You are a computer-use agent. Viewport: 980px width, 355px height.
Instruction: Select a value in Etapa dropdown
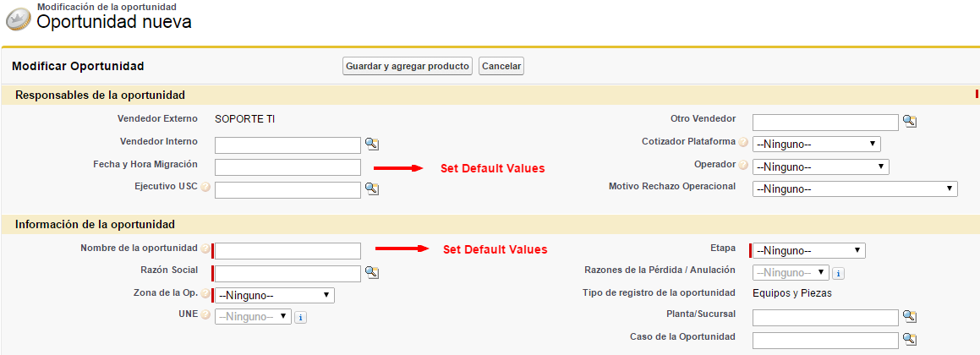808,250
